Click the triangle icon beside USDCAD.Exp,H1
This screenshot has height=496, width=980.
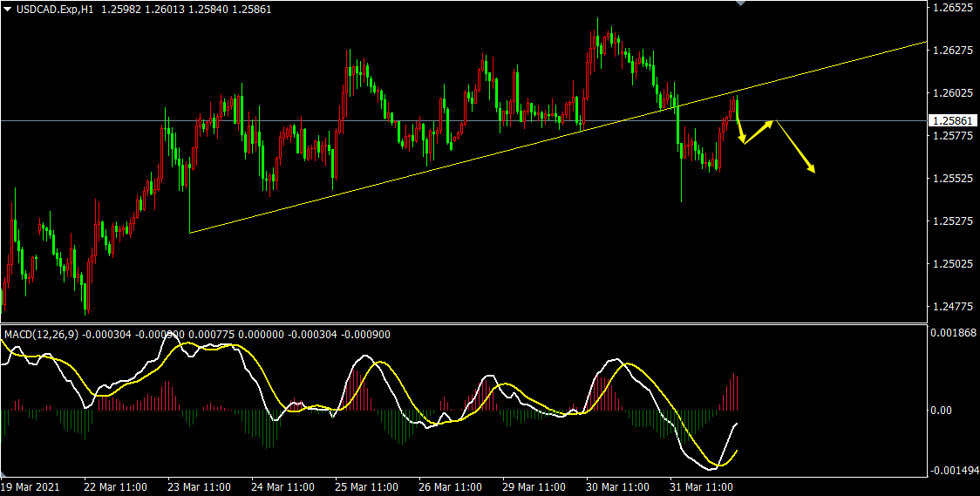[x=8, y=9]
